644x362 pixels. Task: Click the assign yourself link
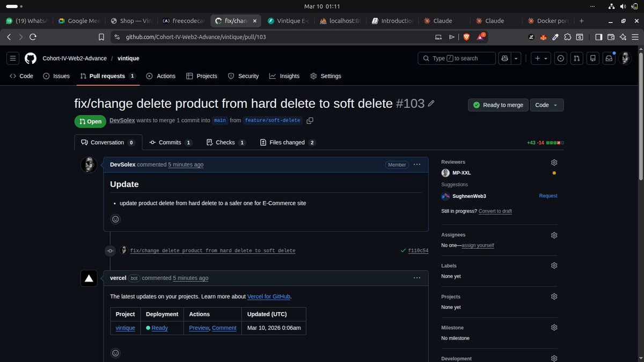(x=478, y=246)
